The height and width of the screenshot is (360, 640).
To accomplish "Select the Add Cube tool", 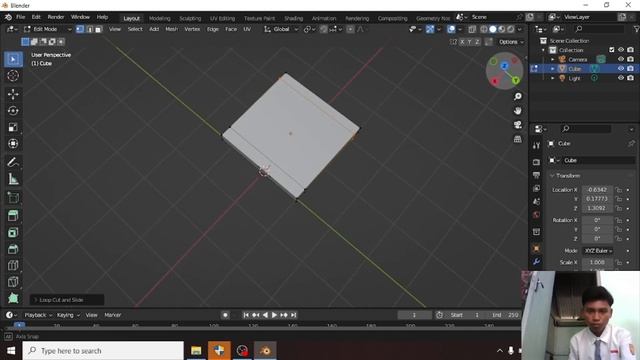I will pyautogui.click(x=13, y=198).
